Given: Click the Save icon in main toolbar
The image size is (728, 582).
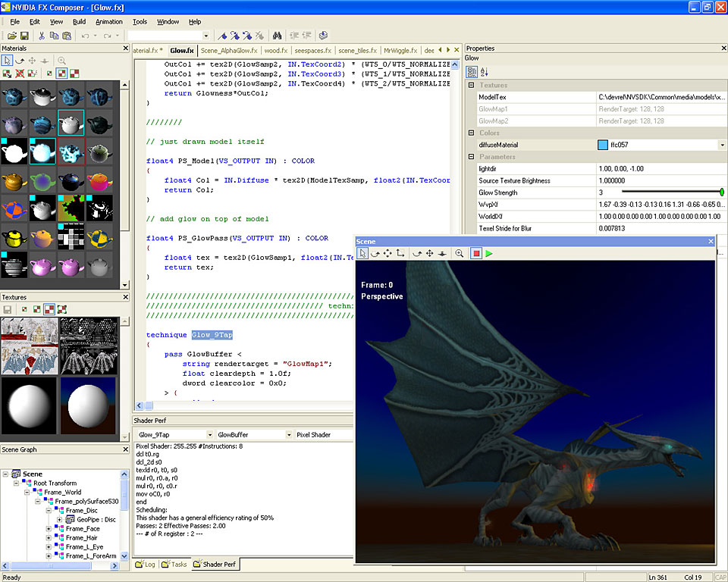Looking at the screenshot, I should tap(24, 36).
